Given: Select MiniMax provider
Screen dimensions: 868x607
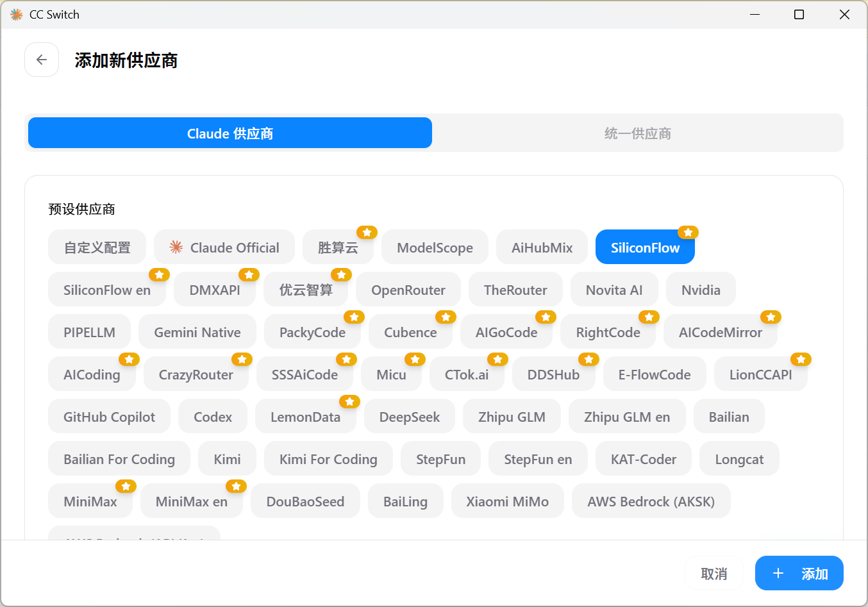Looking at the screenshot, I should pyautogui.click(x=90, y=501).
